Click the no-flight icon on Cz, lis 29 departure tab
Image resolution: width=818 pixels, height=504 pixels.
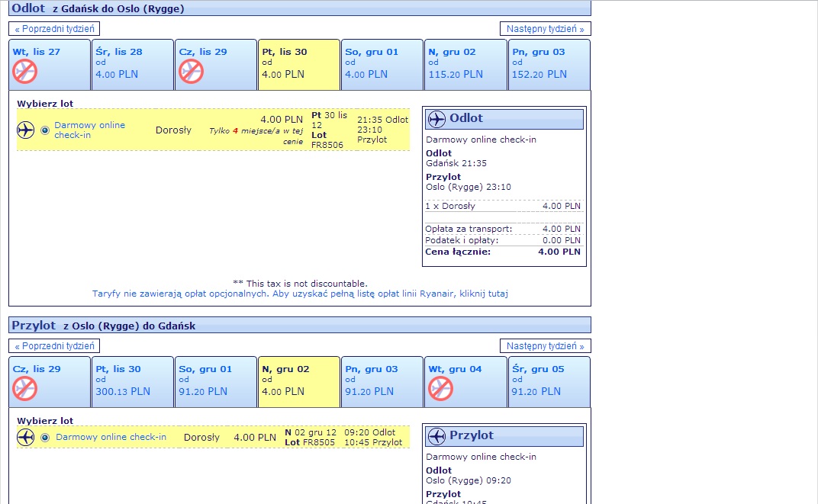tap(191, 72)
